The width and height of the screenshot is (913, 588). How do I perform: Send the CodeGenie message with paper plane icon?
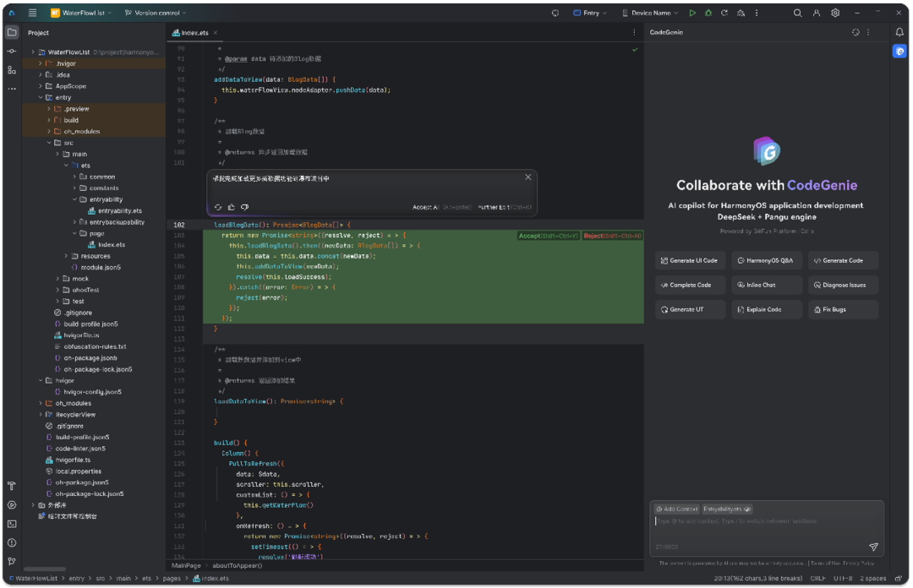[873, 547]
